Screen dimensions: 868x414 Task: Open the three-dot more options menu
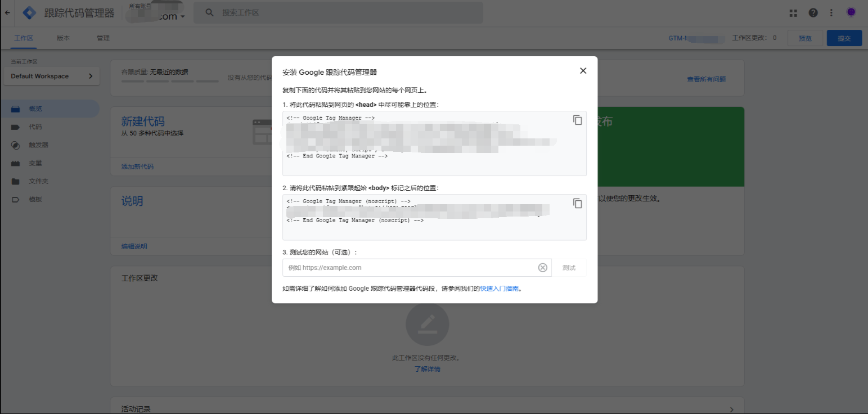(831, 12)
